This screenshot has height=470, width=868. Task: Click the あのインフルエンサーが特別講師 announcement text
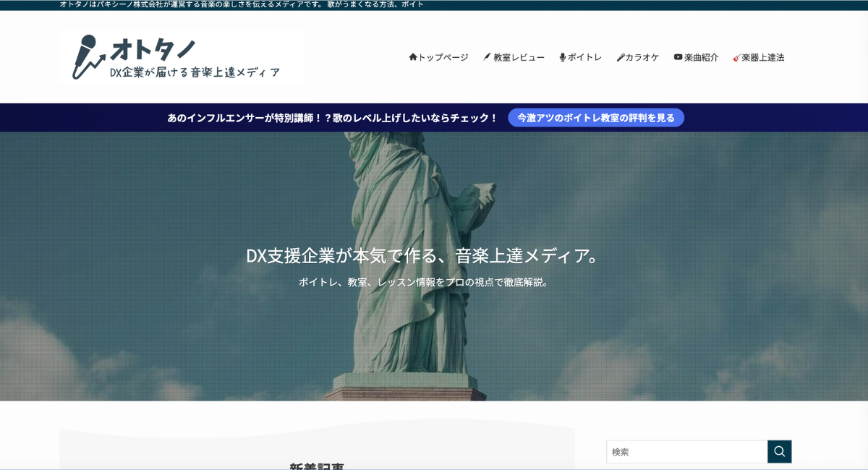pyautogui.click(x=332, y=118)
